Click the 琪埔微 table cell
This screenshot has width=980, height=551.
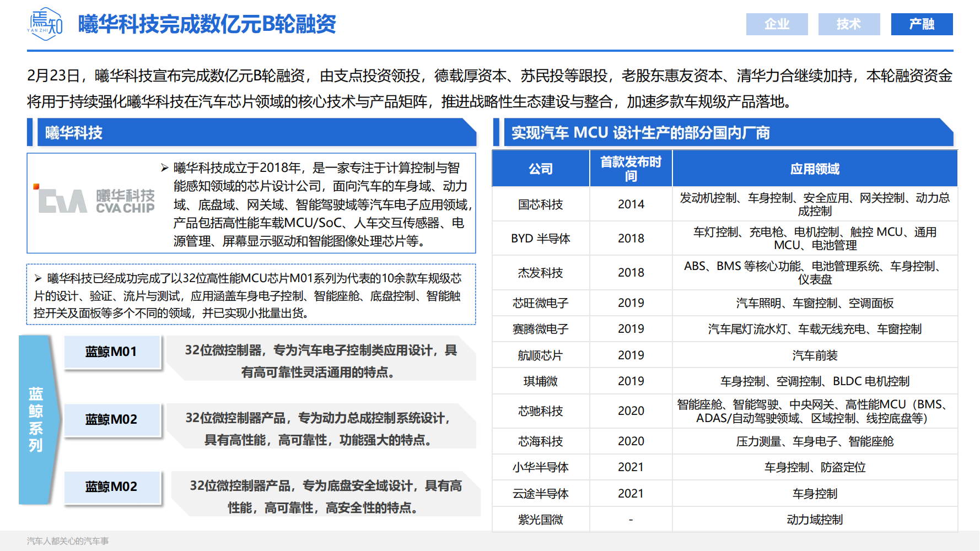click(x=541, y=381)
